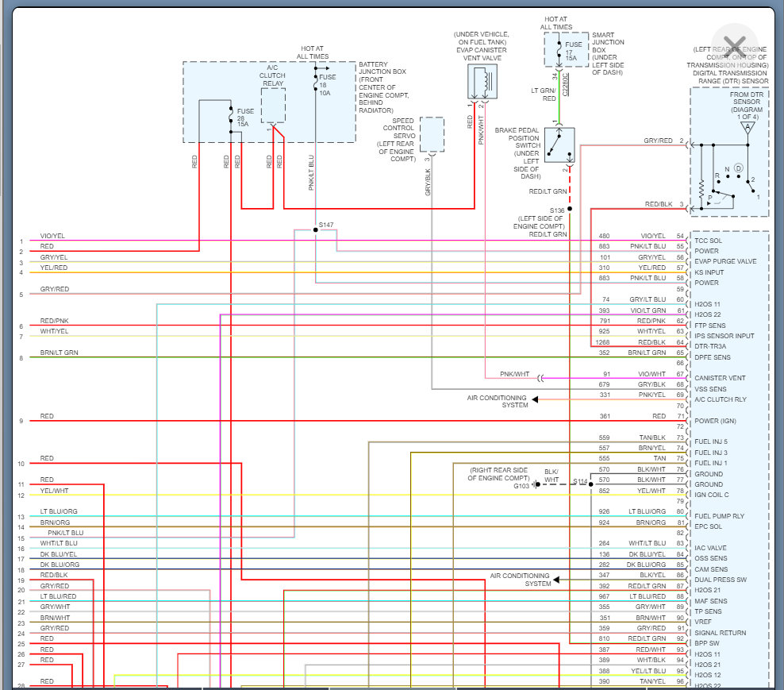Click the FROM DTR SENSOR text
Image resolution: width=784 pixels, height=690 pixels.
click(x=747, y=98)
